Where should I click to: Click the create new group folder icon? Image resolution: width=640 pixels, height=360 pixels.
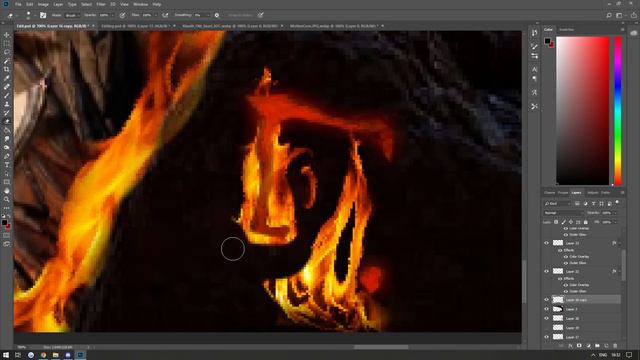tap(597, 346)
